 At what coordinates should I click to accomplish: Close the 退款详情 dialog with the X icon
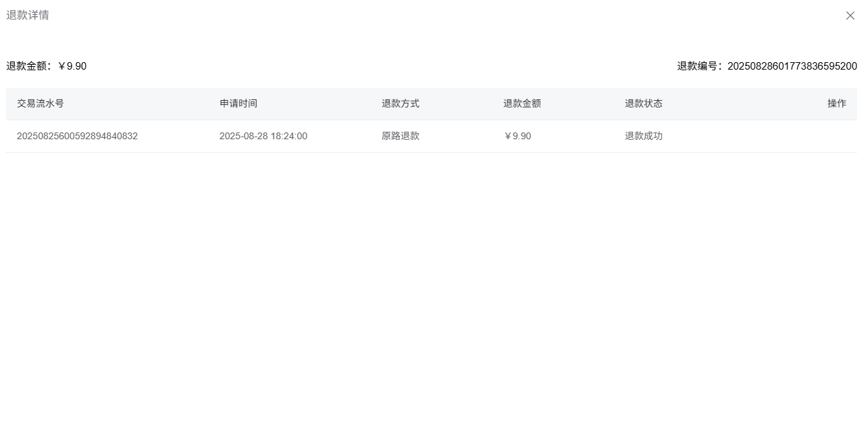point(850,16)
